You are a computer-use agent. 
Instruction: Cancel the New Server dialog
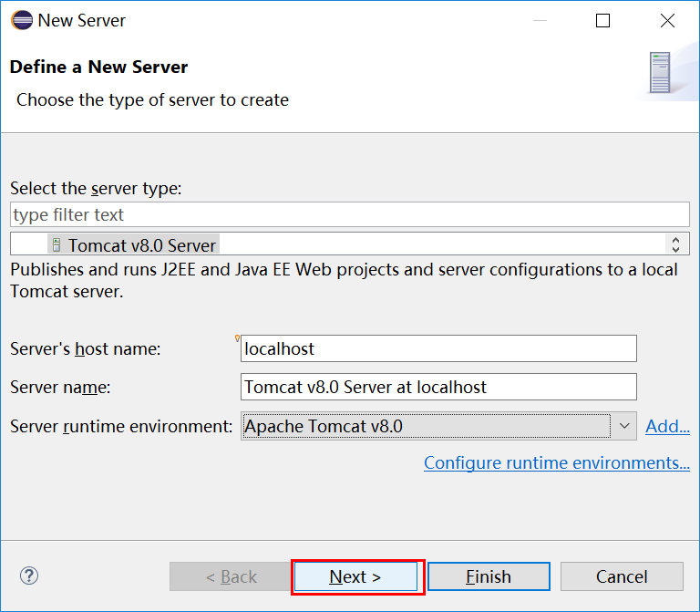(622, 576)
